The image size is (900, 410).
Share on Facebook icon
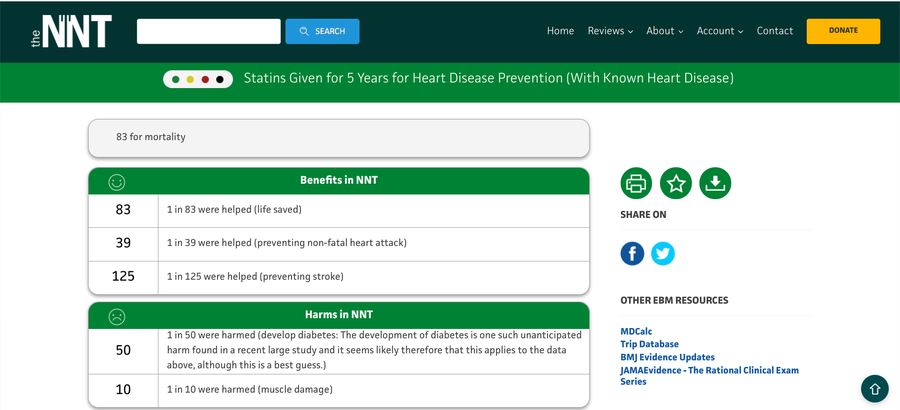click(632, 253)
